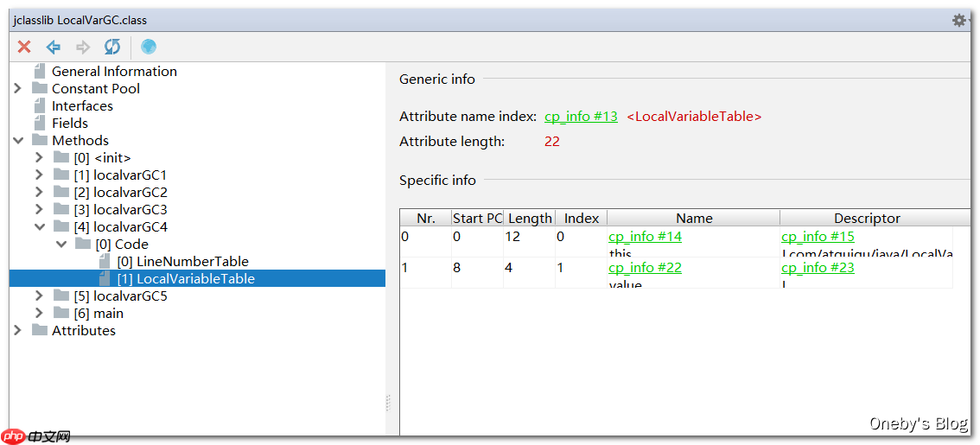Collapse the Methods tree node

coord(18,140)
